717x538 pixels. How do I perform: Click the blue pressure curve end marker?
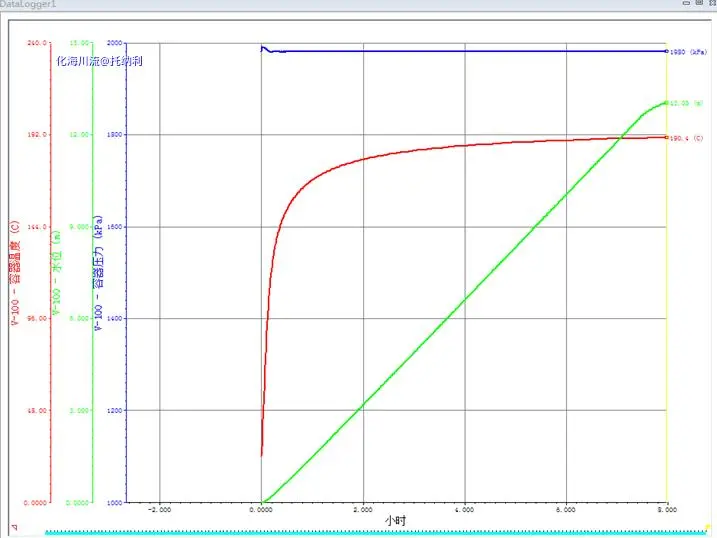point(667,51)
